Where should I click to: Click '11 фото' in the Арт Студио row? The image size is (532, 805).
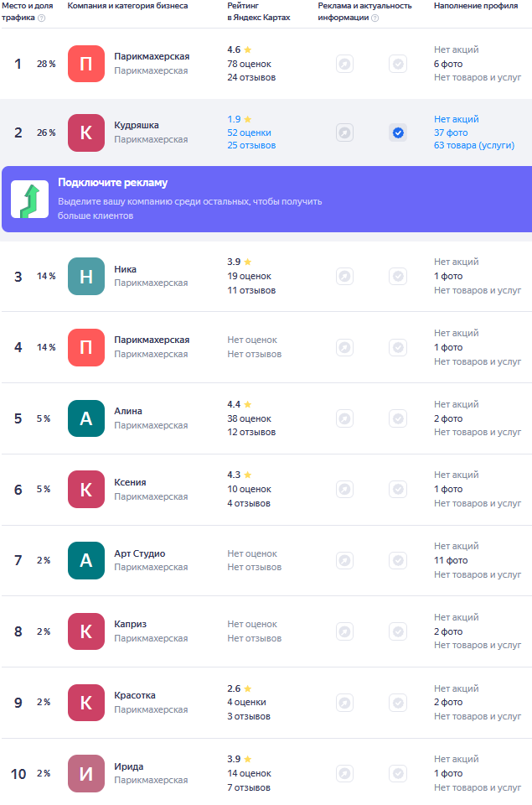(451, 560)
